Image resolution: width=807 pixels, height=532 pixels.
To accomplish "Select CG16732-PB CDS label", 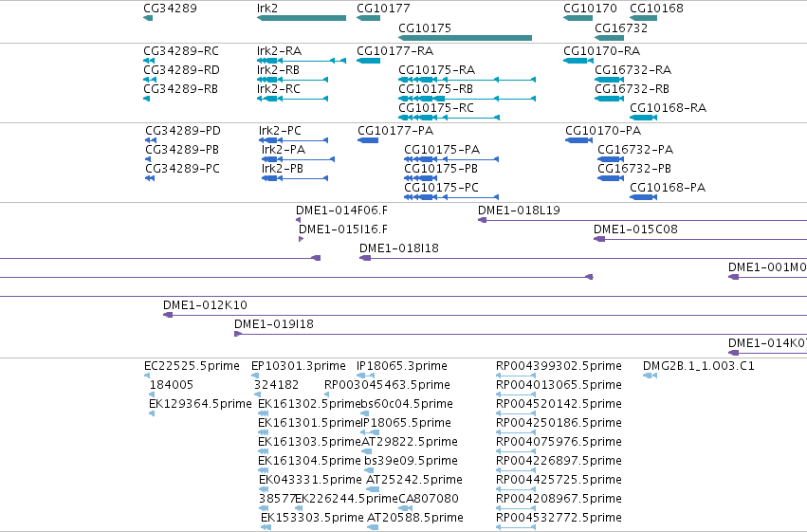I will click(x=634, y=169).
